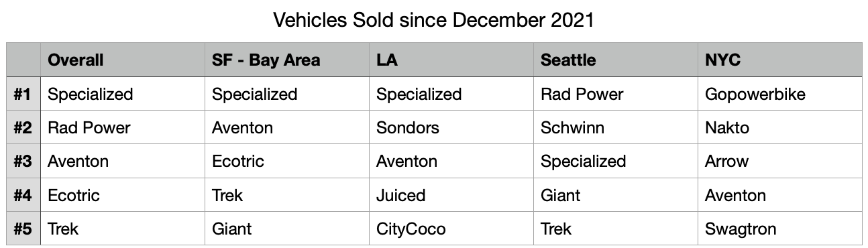The image size is (868, 248).
Task: Select the SF - Bay Area header cell
Action: point(287,60)
